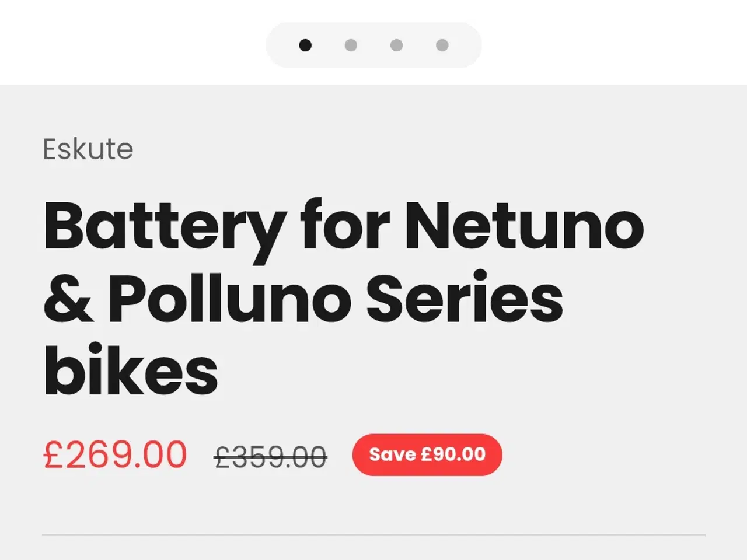Jump to the fourth carousel dot

(442, 45)
